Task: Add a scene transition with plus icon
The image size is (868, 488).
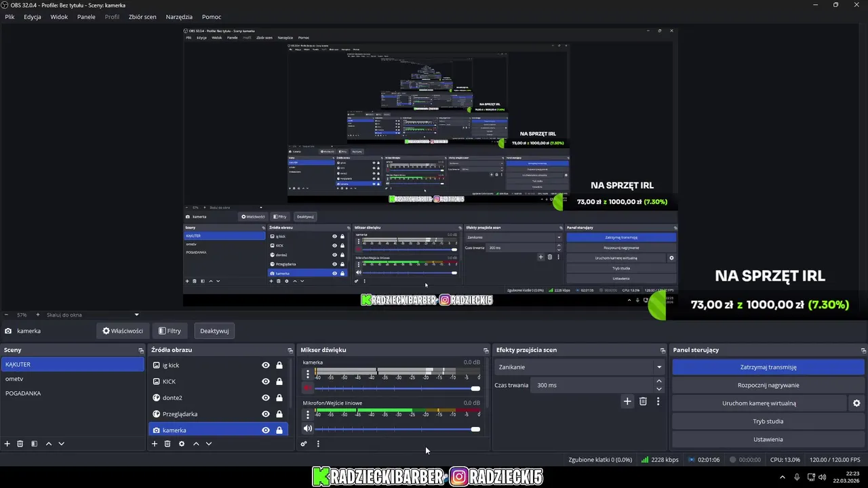Action: [x=627, y=401]
